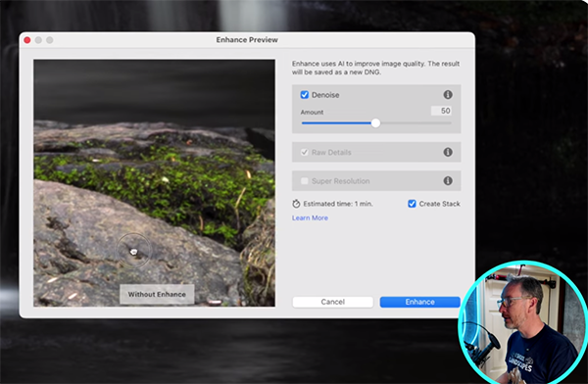The image size is (588, 384).
Task: Open the Learn More link
Action: [x=310, y=217]
